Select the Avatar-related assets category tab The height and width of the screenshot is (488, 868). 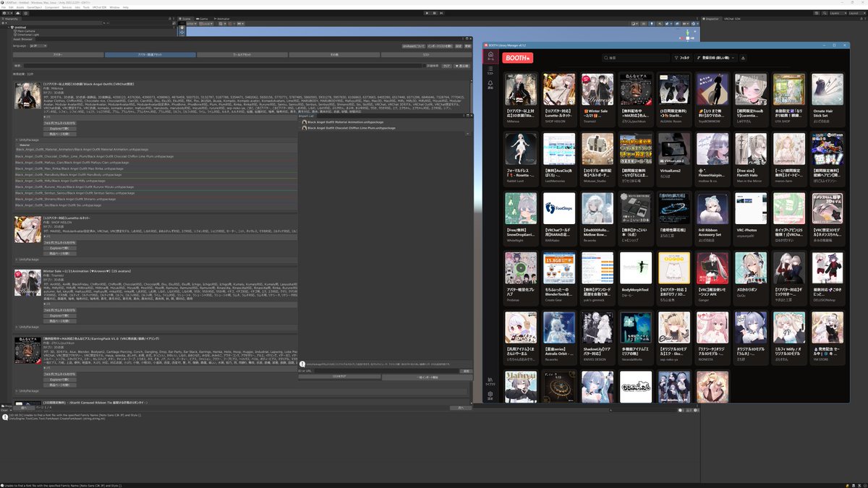pyautogui.click(x=150, y=54)
